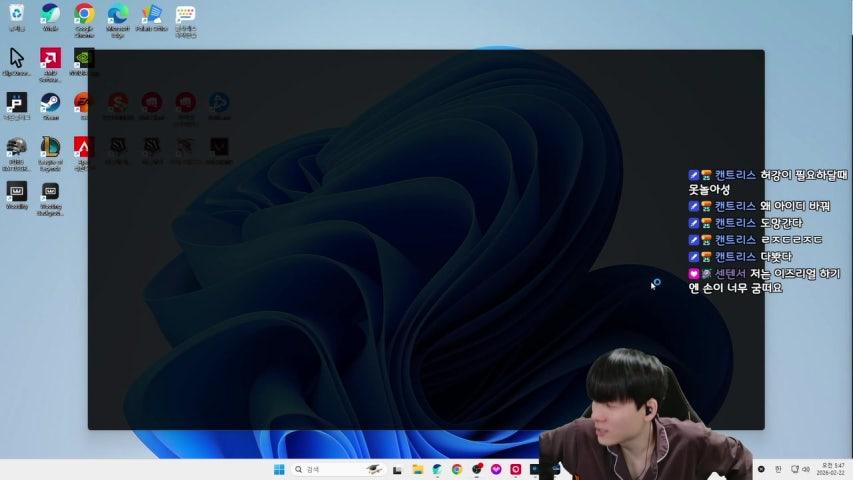Viewport: 853px width, 480px height.
Task: Launch Google Chrome from the desktop
Action: pyautogui.click(x=84, y=14)
